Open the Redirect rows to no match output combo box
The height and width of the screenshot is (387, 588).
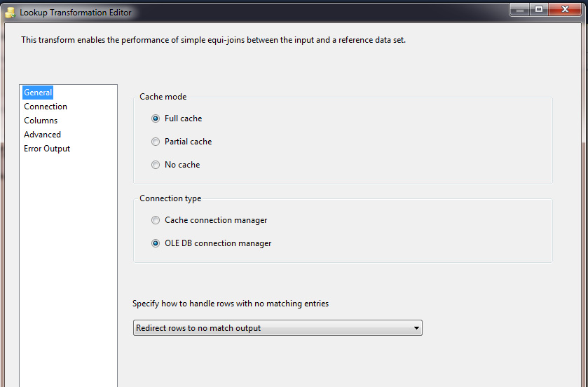pos(278,327)
